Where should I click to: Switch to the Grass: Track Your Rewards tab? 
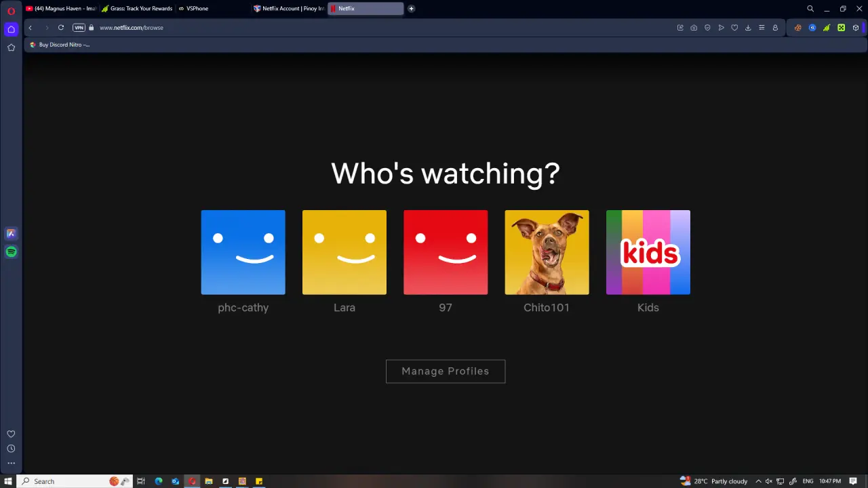(x=136, y=9)
